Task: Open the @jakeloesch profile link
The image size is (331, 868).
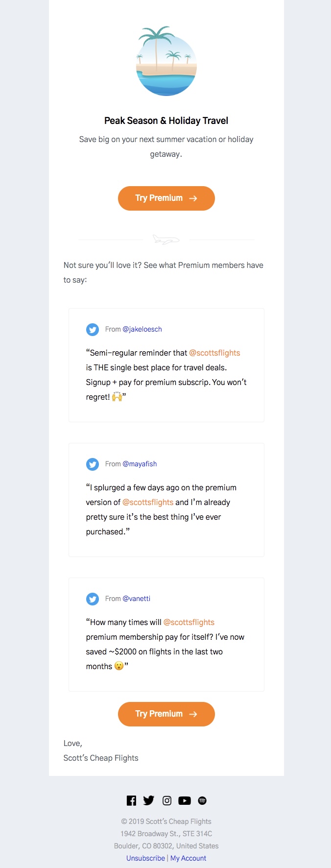Action: click(x=142, y=329)
